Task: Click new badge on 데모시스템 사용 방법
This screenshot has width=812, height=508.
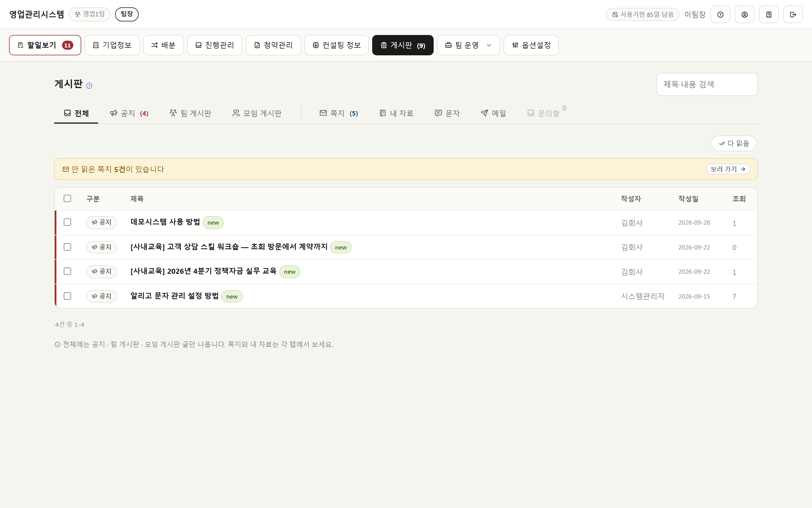Action: pos(213,223)
